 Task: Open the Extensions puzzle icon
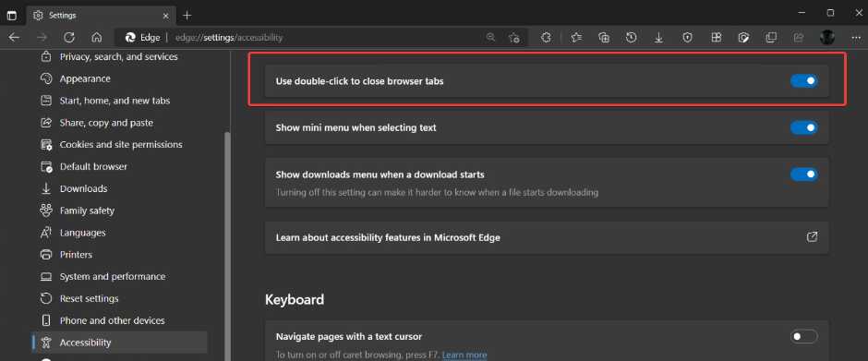pos(546,38)
